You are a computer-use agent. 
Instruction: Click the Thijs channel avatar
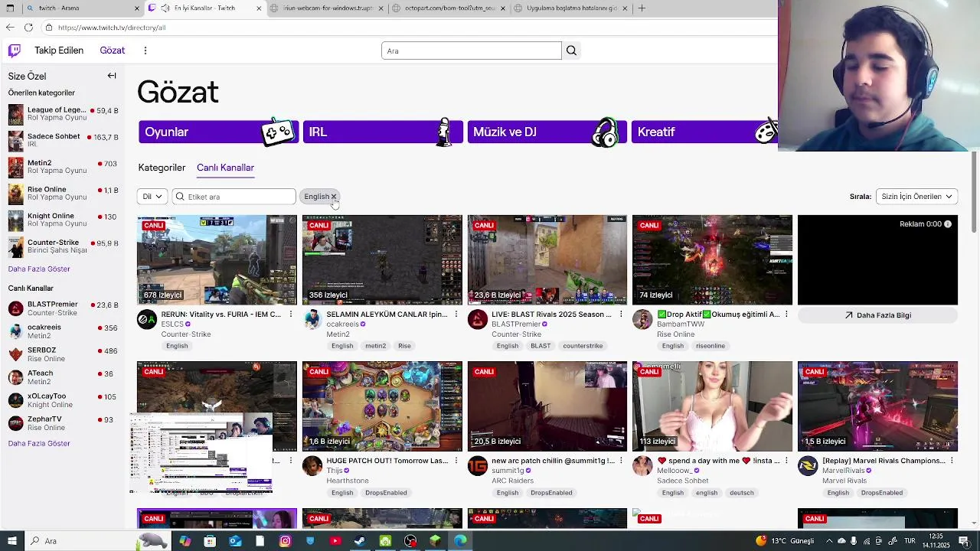point(312,466)
